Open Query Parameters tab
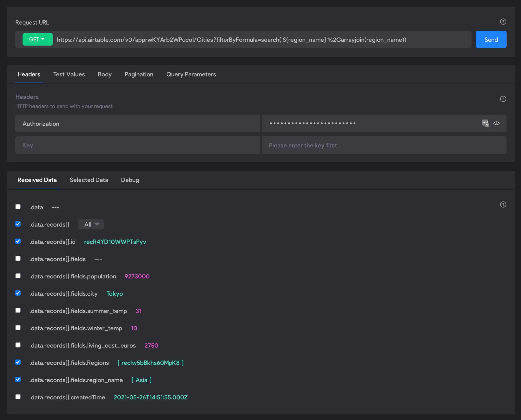This screenshot has width=521, height=420. click(191, 74)
